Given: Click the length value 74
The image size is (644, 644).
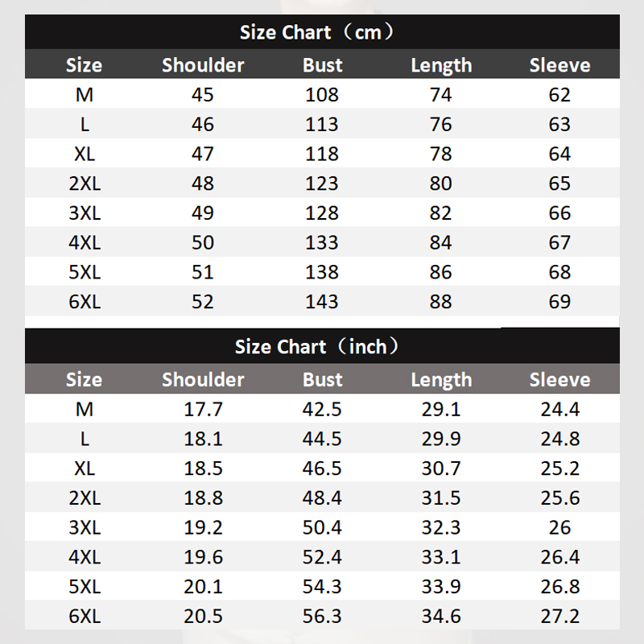Looking at the screenshot, I should point(441,95).
